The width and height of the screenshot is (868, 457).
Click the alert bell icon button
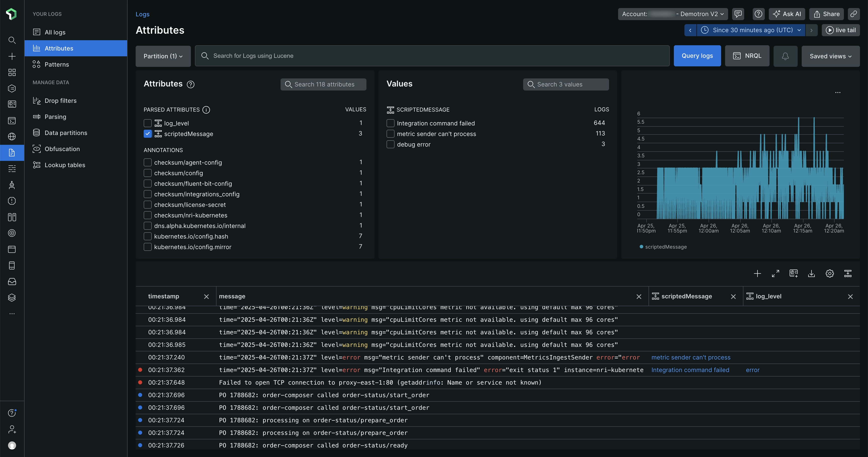[785, 56]
